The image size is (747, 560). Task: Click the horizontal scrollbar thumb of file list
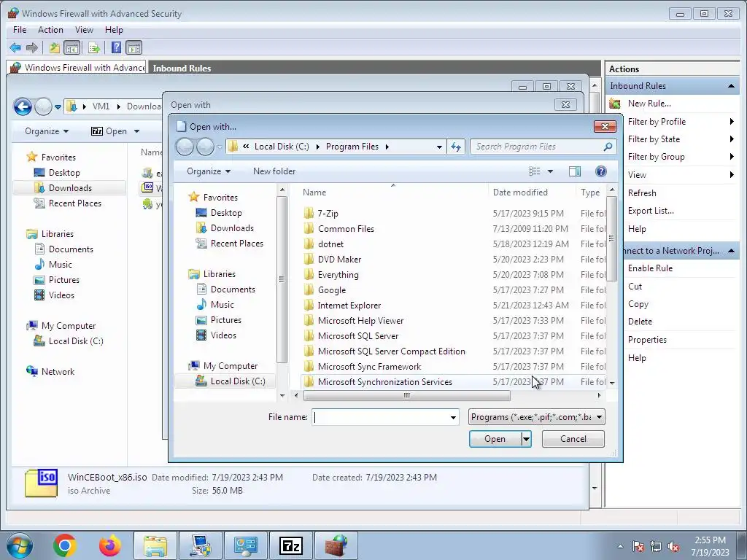406,396
